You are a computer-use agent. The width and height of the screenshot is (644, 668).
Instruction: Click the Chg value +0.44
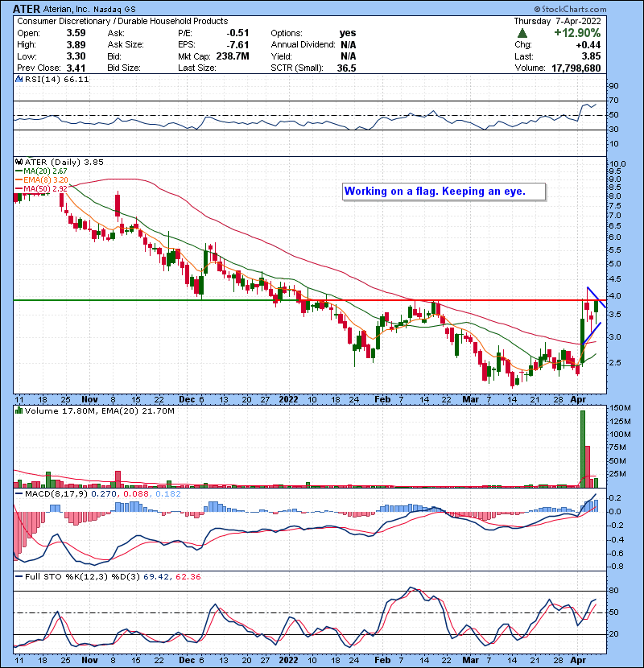(588, 45)
